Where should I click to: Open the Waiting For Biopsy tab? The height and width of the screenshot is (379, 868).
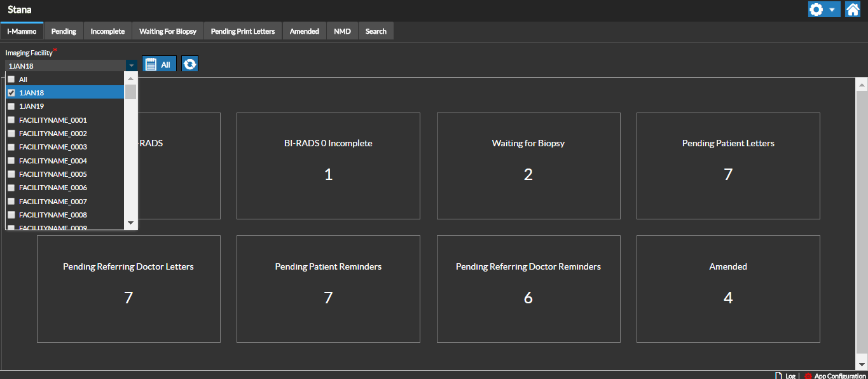pos(168,31)
